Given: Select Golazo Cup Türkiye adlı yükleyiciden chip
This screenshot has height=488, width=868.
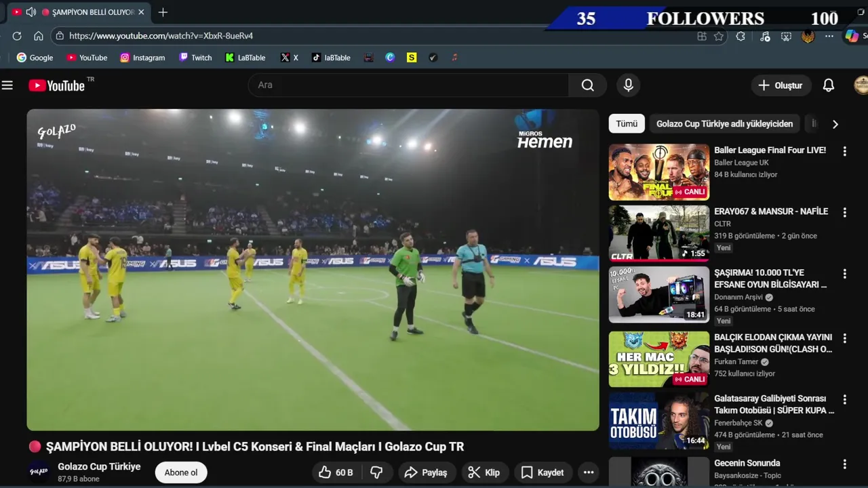Looking at the screenshot, I should (724, 124).
